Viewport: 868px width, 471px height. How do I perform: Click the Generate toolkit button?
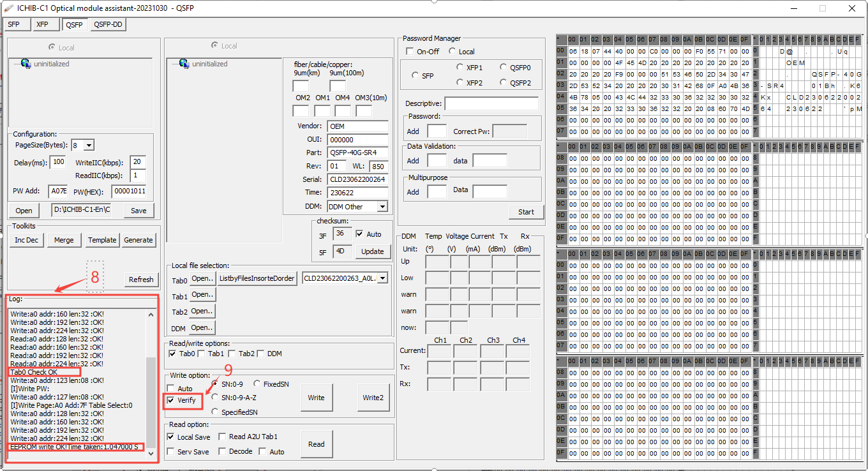point(138,240)
